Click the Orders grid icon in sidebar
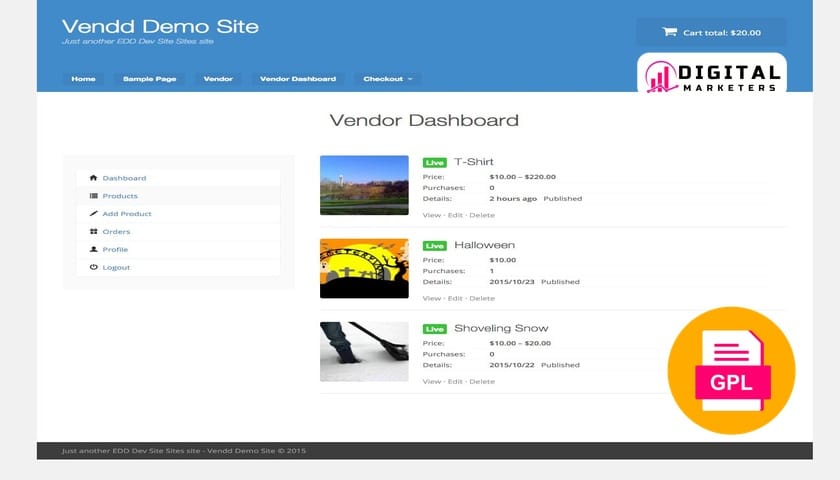840x480 pixels. pyautogui.click(x=94, y=232)
